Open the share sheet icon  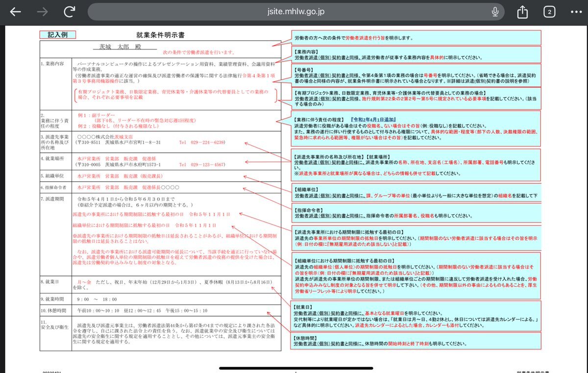tap(522, 12)
